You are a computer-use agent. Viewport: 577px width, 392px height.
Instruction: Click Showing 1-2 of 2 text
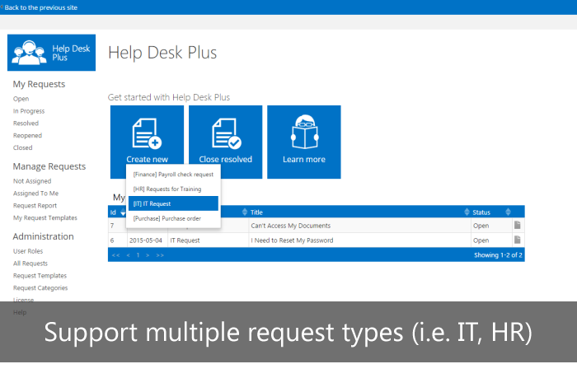[x=498, y=254]
